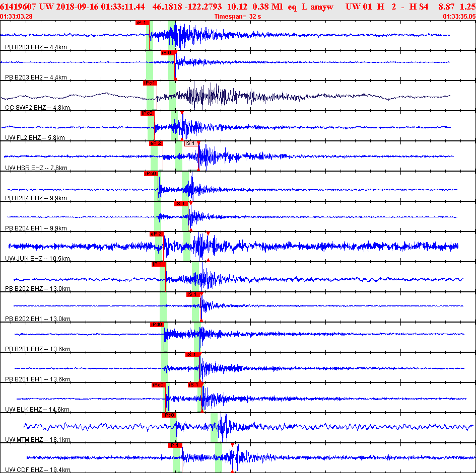Select the eP 2 pick flag on JUN EHZ
476x473 pixels.
[x=157, y=234]
